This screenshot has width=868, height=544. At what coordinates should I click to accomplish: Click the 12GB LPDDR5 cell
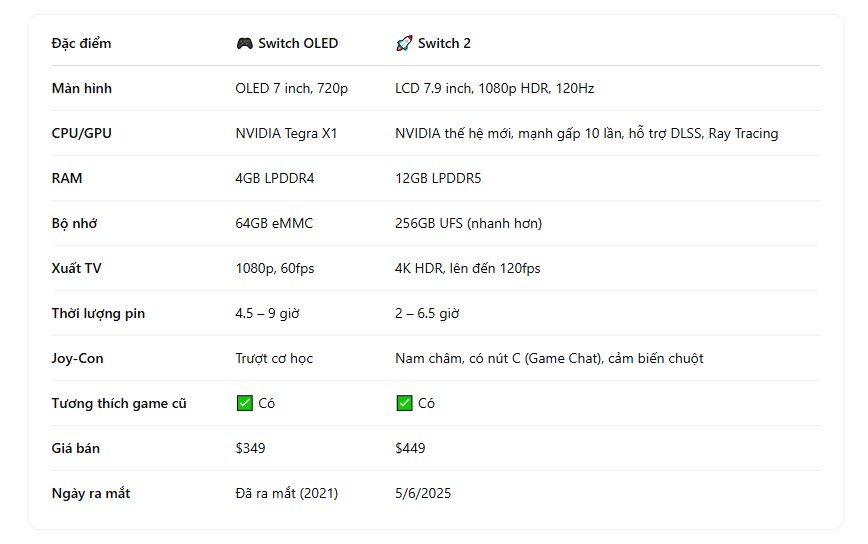click(x=438, y=179)
